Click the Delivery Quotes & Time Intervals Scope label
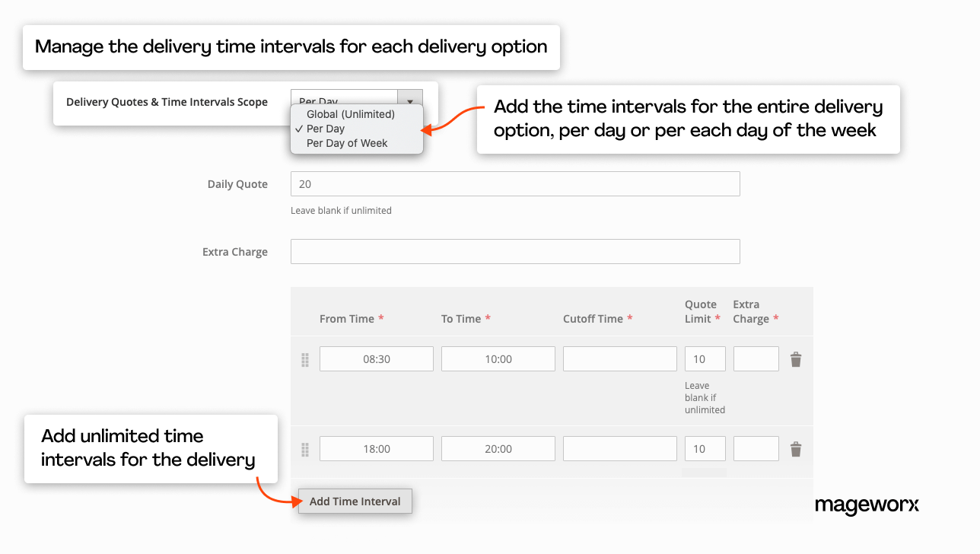980x554 pixels. tap(167, 101)
